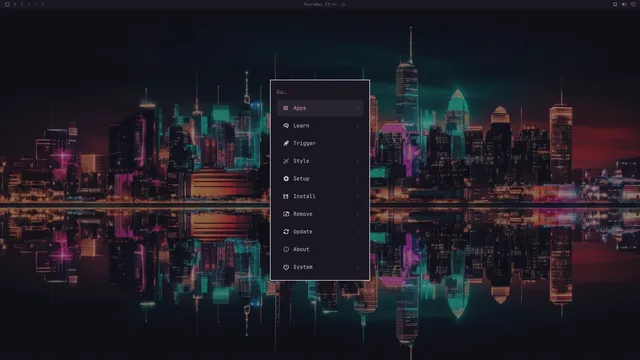The height and width of the screenshot is (360, 640).
Task: Choose the System menu entry
Action: pyautogui.click(x=320, y=267)
